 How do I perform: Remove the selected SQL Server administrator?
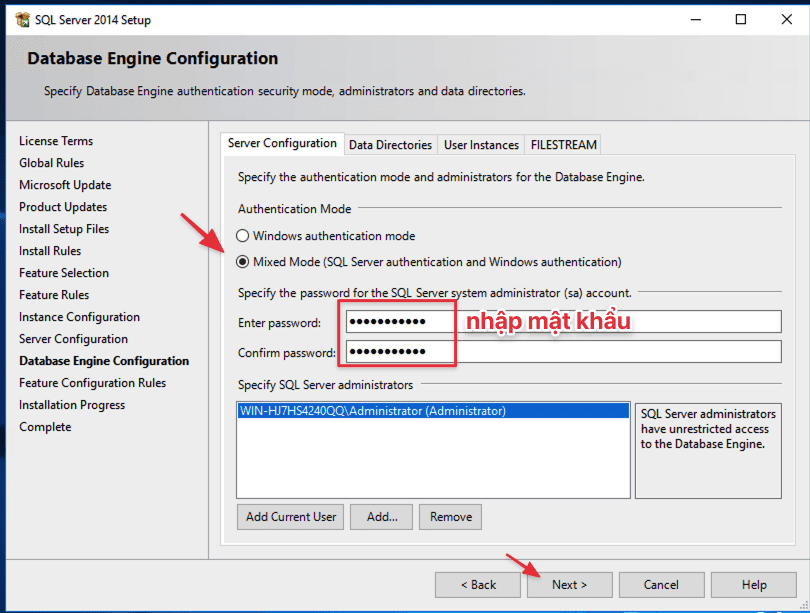click(451, 517)
